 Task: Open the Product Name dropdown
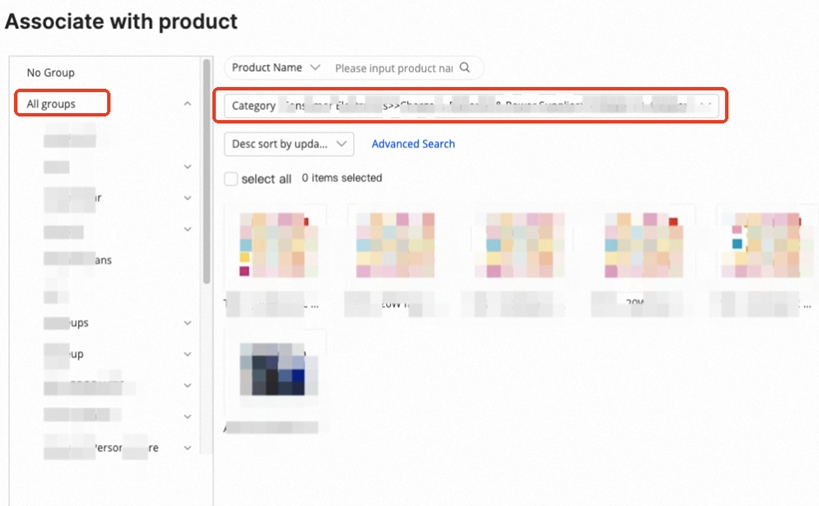(276, 68)
